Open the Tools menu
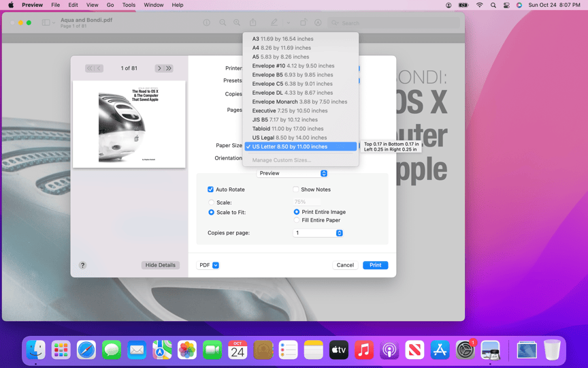 (x=129, y=5)
